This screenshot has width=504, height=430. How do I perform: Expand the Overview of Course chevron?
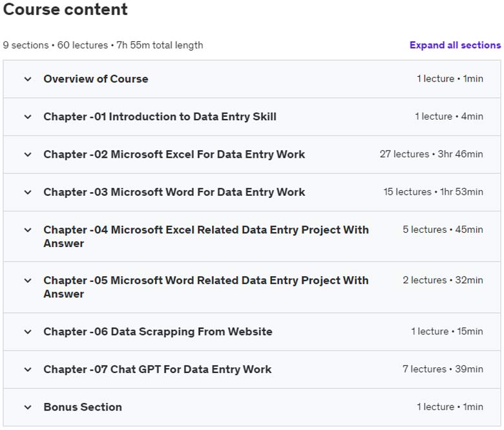[28, 79]
